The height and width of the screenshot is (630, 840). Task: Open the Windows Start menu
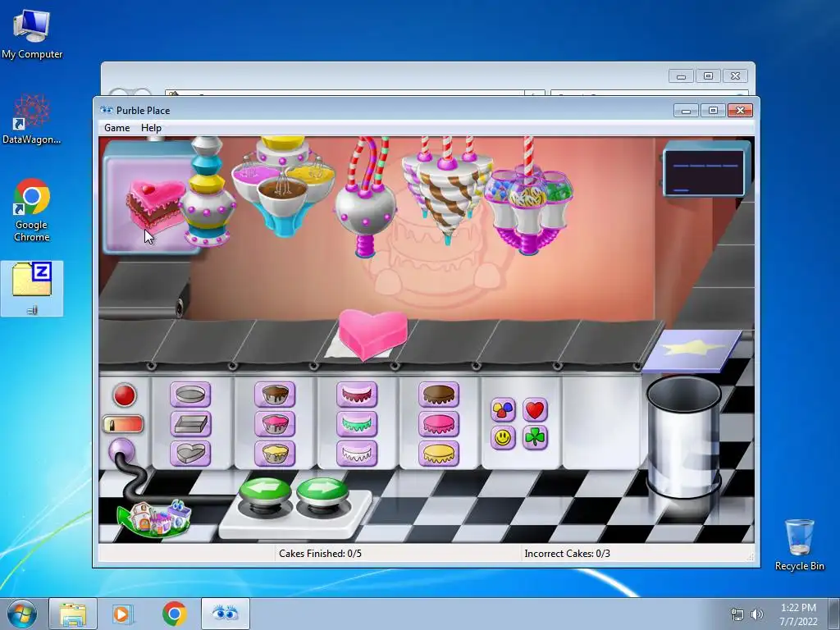click(x=22, y=614)
